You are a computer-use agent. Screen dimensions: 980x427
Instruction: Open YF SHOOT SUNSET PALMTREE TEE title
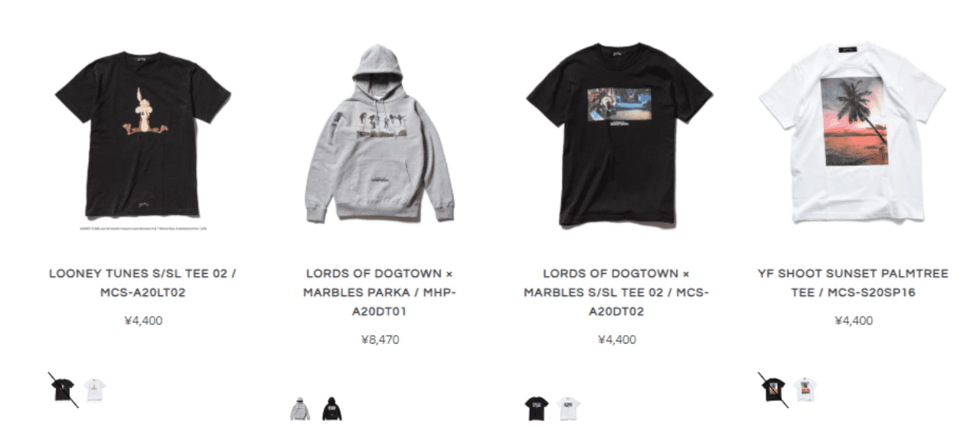point(853,282)
